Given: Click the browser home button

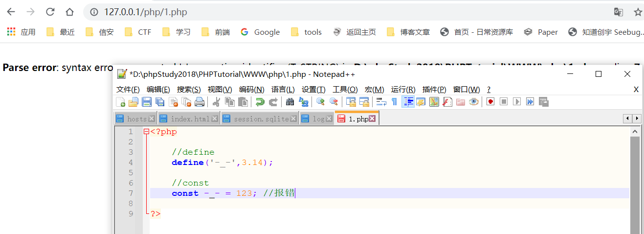Looking at the screenshot, I should coord(69,12).
